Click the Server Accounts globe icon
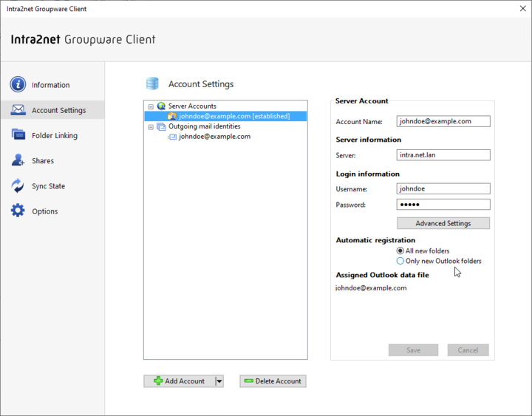The image size is (532, 416). [162, 106]
